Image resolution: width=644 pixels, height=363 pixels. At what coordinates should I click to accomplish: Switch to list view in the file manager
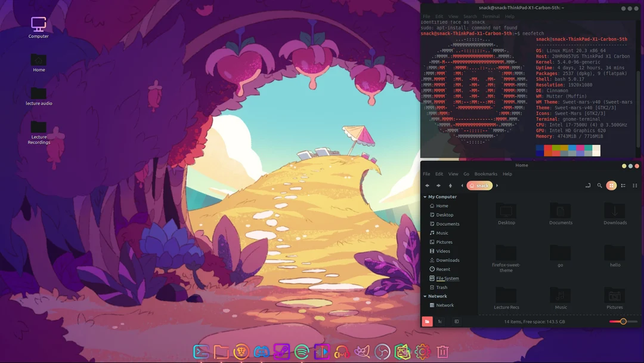(x=623, y=186)
